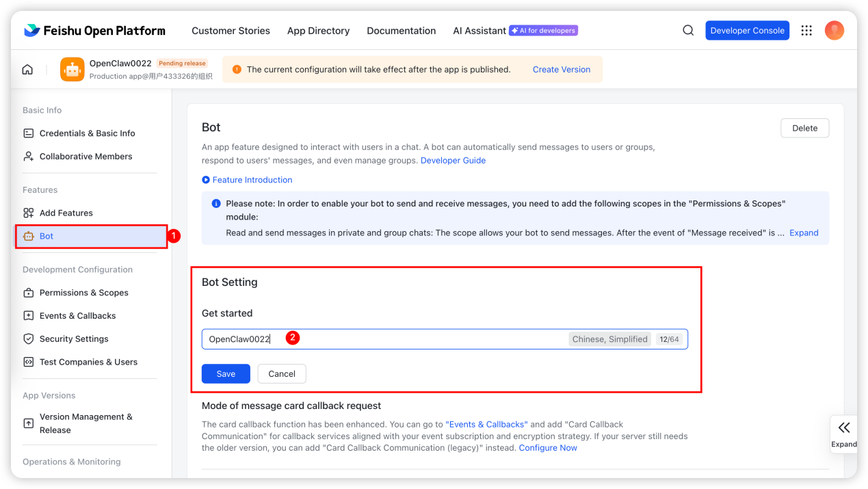Click the Create Version link
This screenshot has width=868, height=489.
[x=561, y=70]
